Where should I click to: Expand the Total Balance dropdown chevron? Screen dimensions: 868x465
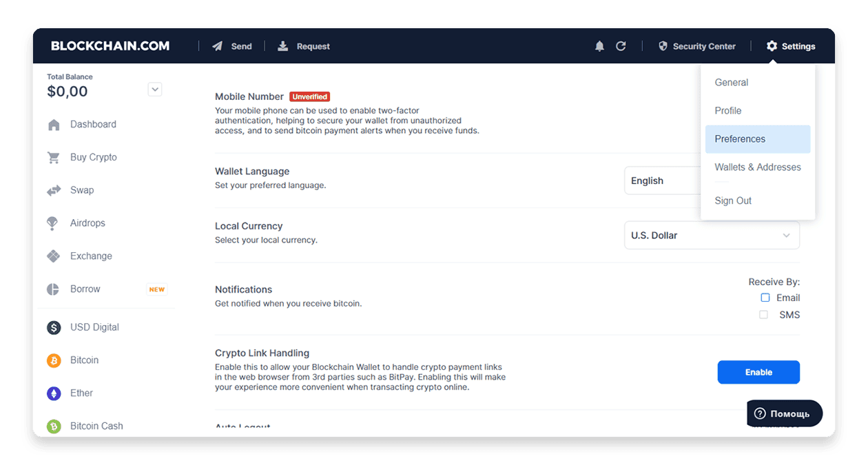(155, 89)
